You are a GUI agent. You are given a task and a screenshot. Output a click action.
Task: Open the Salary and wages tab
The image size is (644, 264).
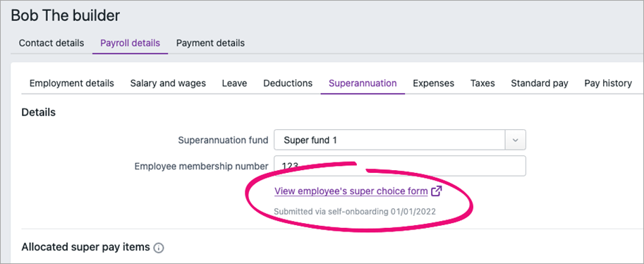point(168,83)
